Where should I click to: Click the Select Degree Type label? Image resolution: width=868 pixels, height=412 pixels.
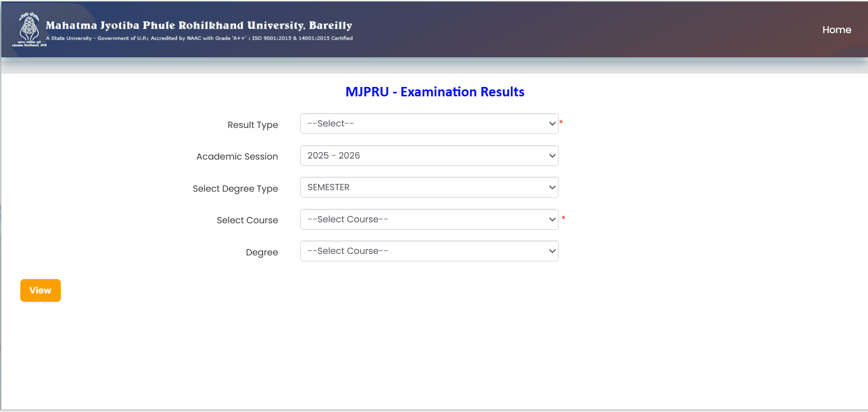pyautogui.click(x=235, y=189)
